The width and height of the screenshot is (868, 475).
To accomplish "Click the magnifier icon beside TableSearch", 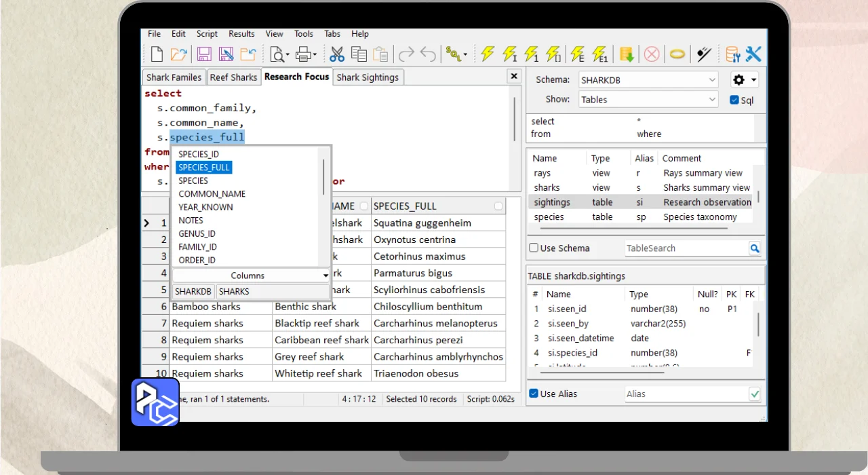I will pyautogui.click(x=755, y=248).
